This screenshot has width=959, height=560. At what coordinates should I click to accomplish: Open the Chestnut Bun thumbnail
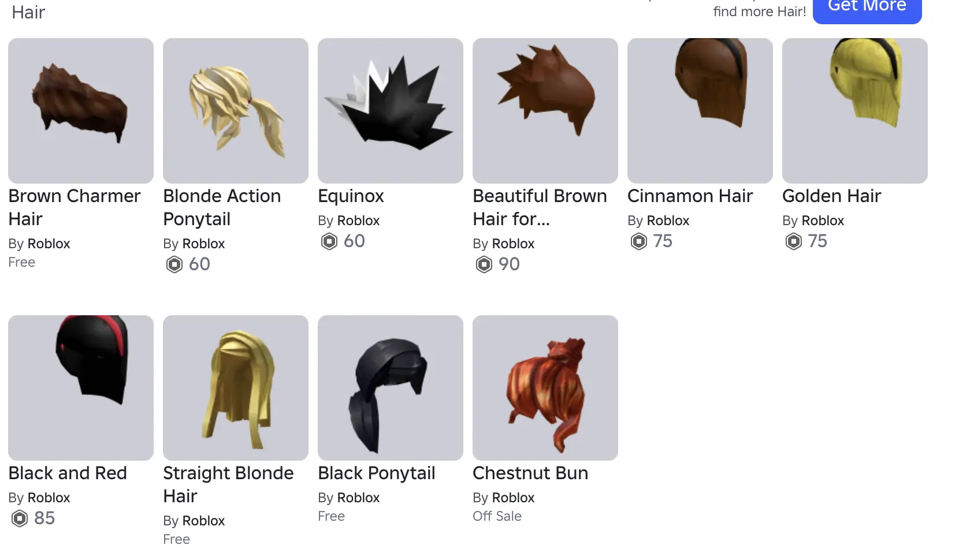click(x=545, y=388)
